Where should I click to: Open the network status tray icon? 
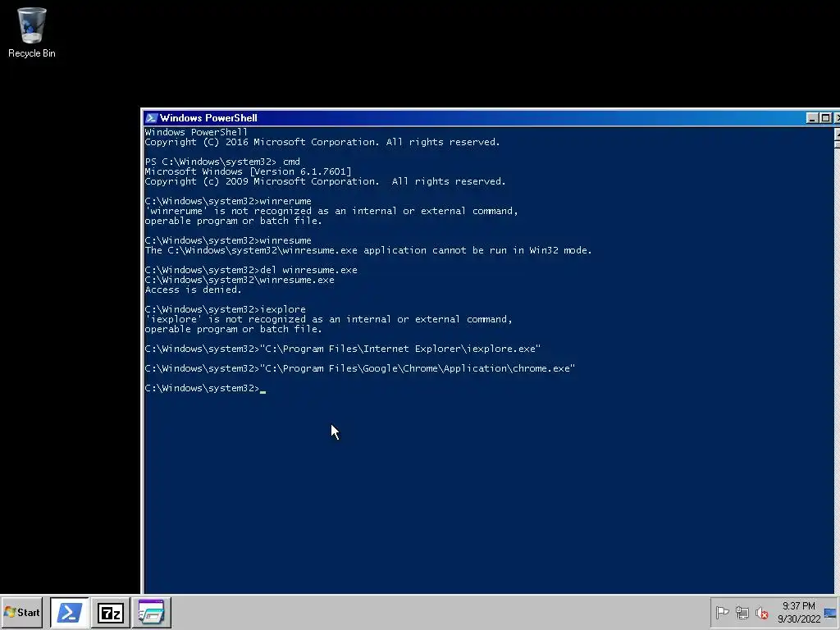coord(742,612)
